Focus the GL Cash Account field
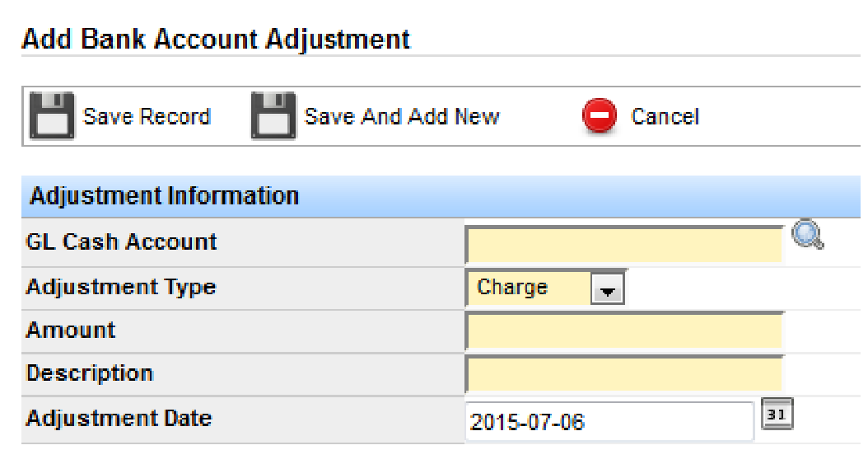Viewport: 868px width, 464px height. (624, 244)
